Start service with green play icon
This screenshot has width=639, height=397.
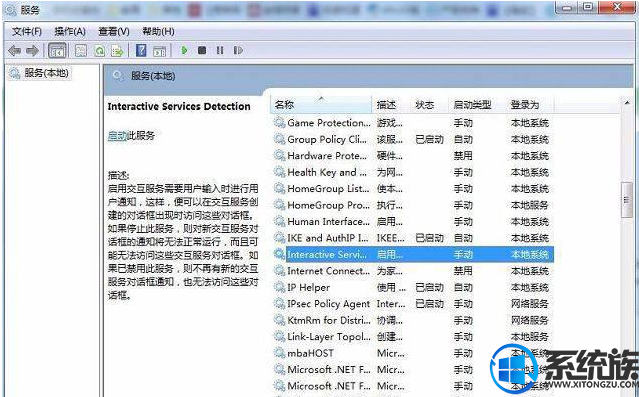pos(184,50)
